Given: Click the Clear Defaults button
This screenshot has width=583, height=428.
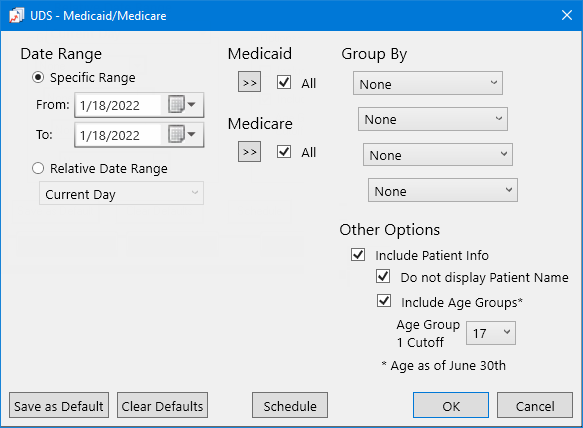Looking at the screenshot, I should [x=162, y=405].
